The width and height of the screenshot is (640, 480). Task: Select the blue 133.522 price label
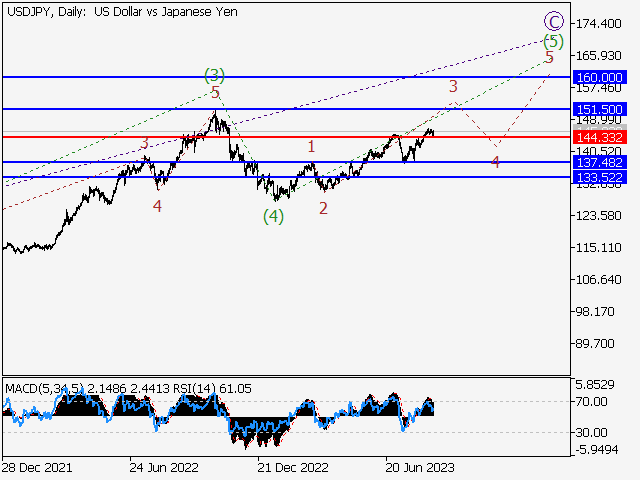(x=600, y=178)
